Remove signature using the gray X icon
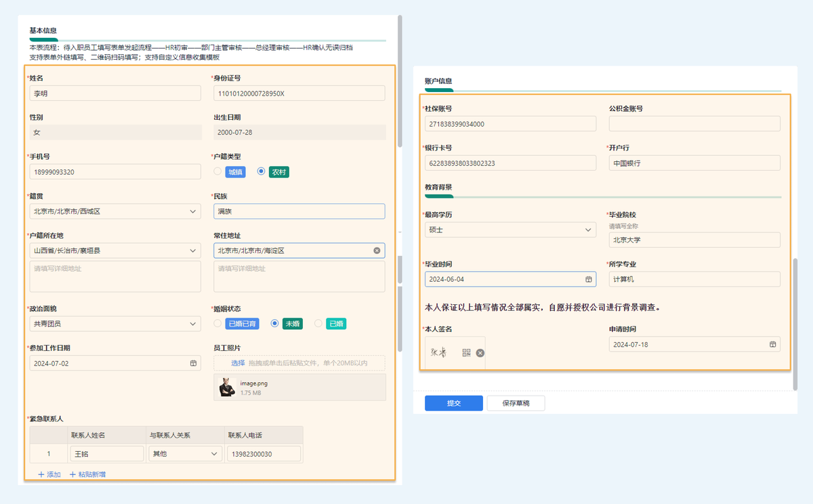Screen dimensions: 813x504 480,353
